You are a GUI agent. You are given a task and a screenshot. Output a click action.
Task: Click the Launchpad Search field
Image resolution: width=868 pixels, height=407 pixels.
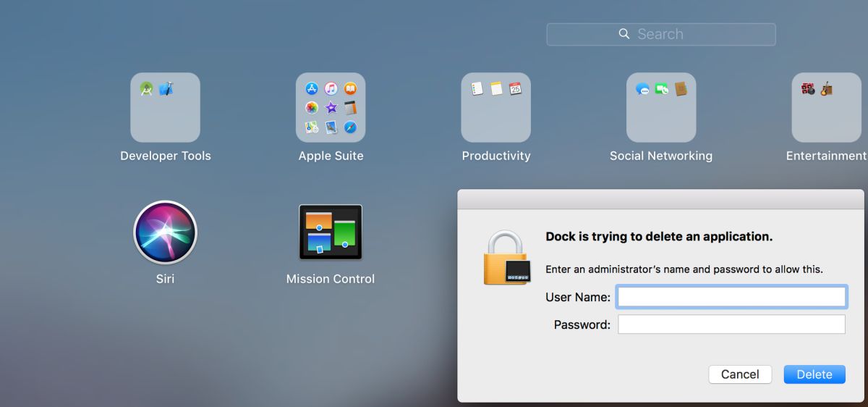point(661,34)
